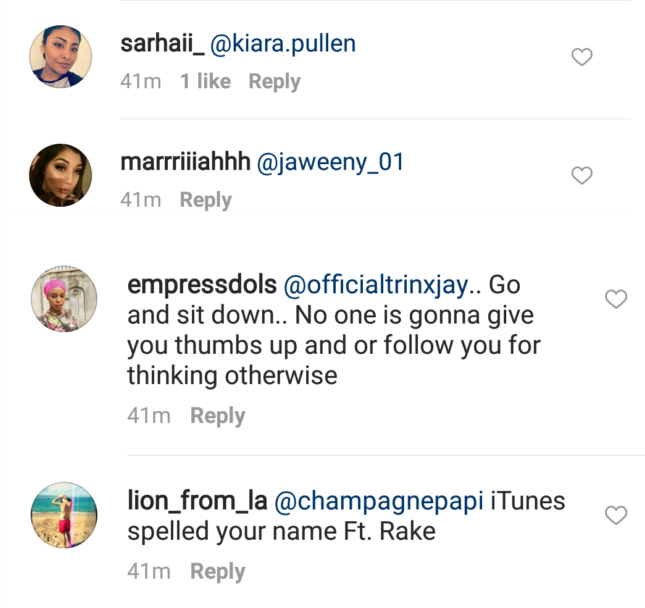Open marrriiiahhh's profile avatar
645x608 pixels.
(x=60, y=174)
